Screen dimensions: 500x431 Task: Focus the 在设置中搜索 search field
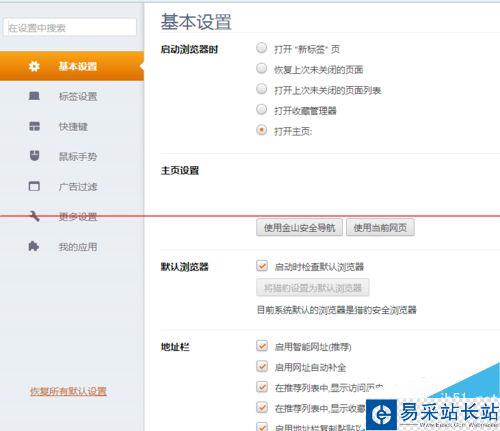click(70, 28)
